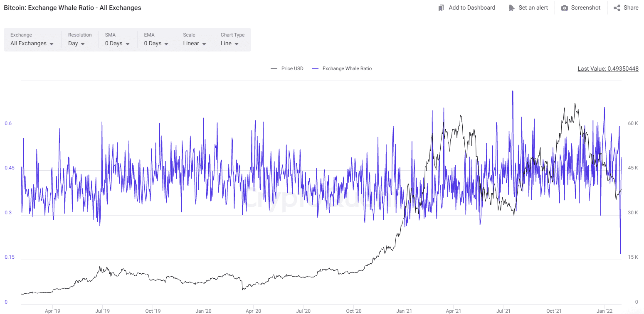Open the SMA 0 Days dropdown
The height and width of the screenshot is (314, 644).
[117, 44]
